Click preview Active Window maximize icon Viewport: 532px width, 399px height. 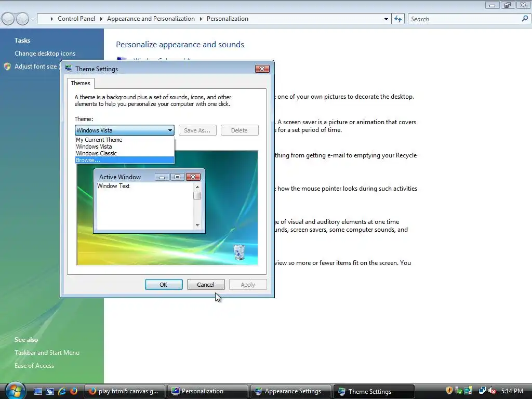[178, 177]
